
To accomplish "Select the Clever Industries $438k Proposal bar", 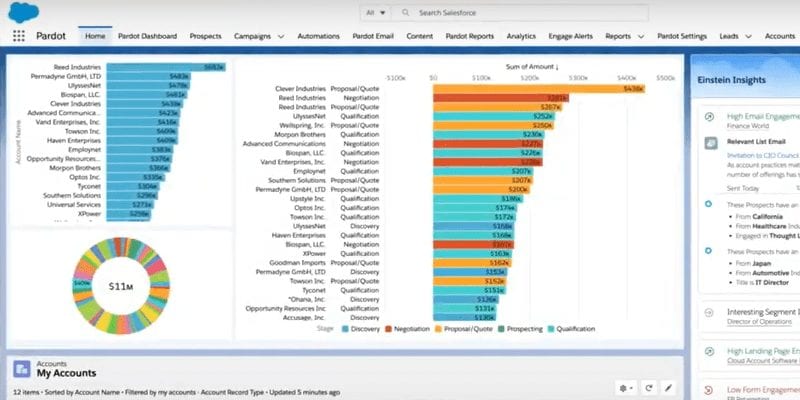I will tap(539, 89).
